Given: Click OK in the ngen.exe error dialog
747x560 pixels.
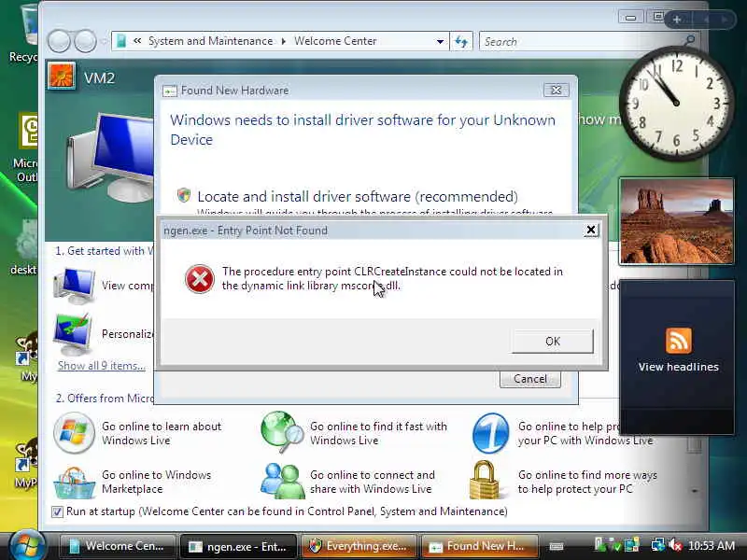Looking at the screenshot, I should coord(553,341).
